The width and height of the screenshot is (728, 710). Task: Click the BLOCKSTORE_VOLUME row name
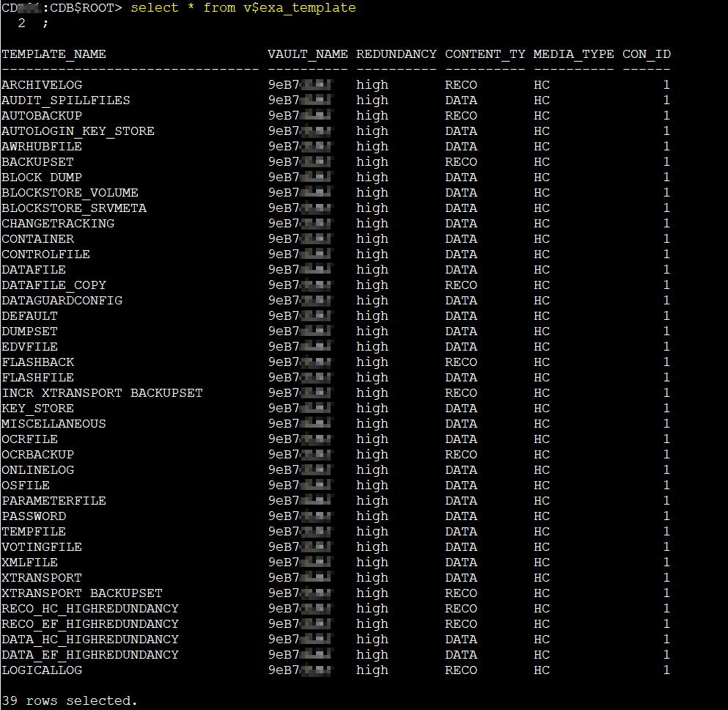pyautogui.click(x=70, y=193)
